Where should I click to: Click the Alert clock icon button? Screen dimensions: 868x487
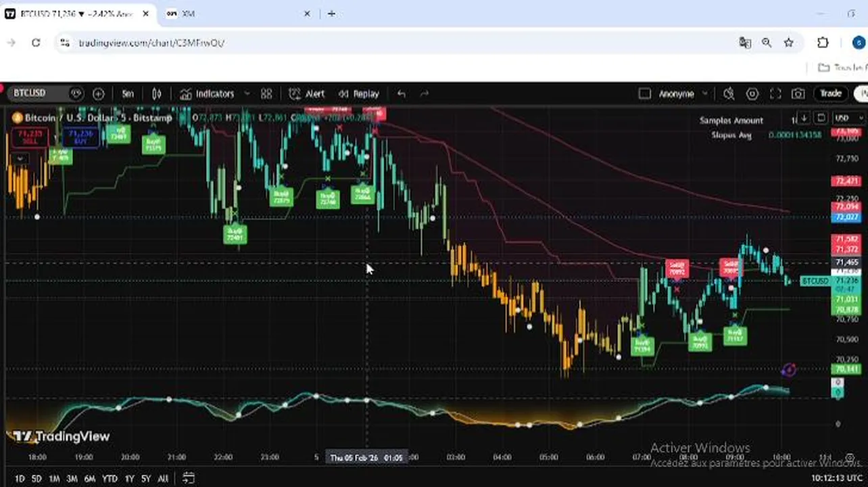click(x=307, y=93)
